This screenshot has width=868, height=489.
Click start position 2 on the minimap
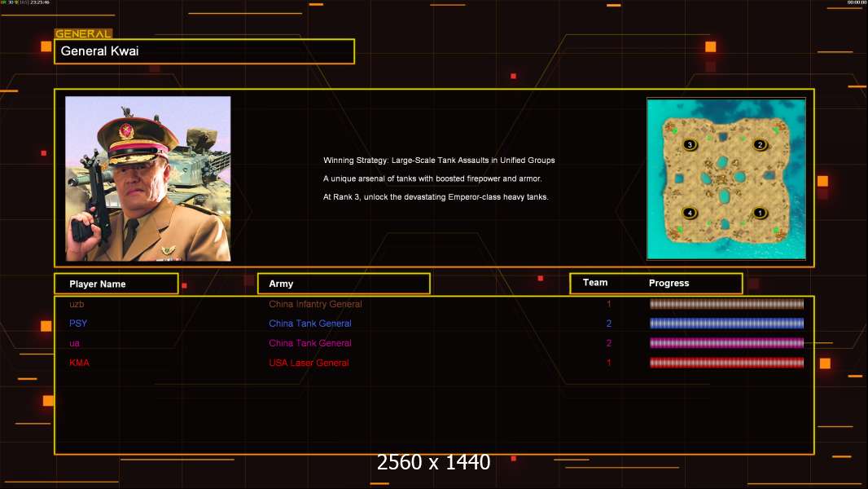[x=760, y=144]
